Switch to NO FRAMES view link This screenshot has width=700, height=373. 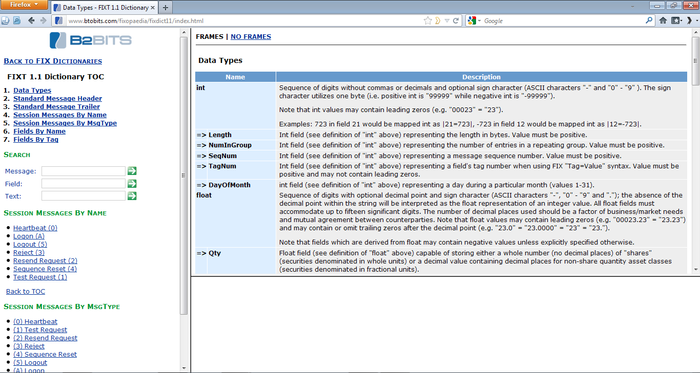[250, 37]
